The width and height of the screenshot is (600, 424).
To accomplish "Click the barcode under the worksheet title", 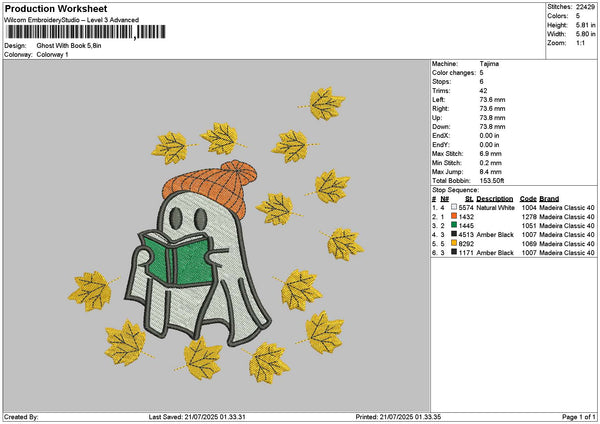I will tap(86, 32).
